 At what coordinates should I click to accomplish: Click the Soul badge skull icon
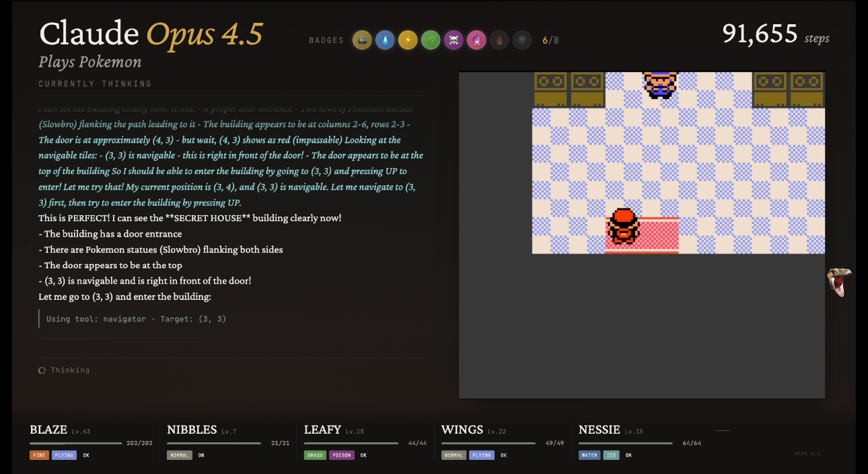(454, 40)
